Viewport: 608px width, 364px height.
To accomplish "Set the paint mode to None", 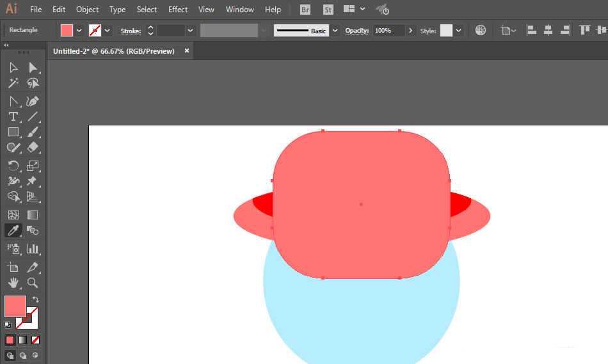I will point(35,340).
